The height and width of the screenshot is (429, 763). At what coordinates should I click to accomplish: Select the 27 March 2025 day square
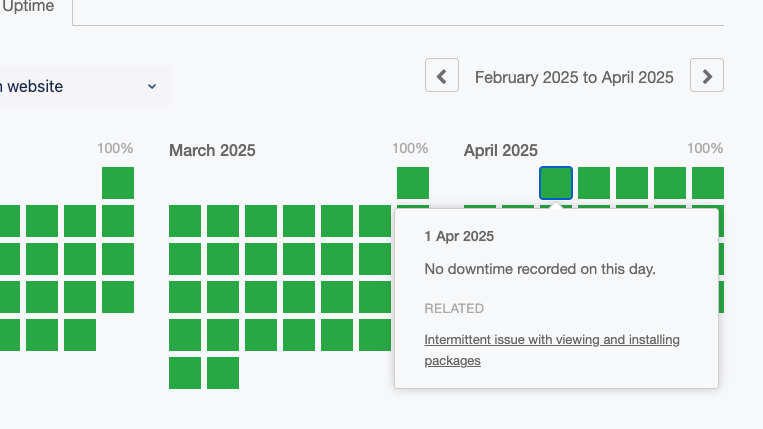(337, 335)
